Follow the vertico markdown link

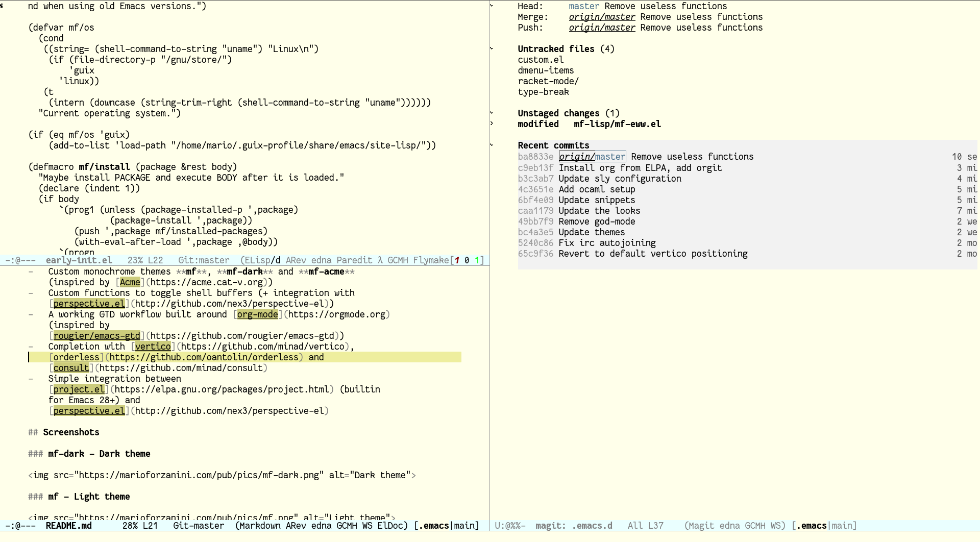tap(153, 347)
